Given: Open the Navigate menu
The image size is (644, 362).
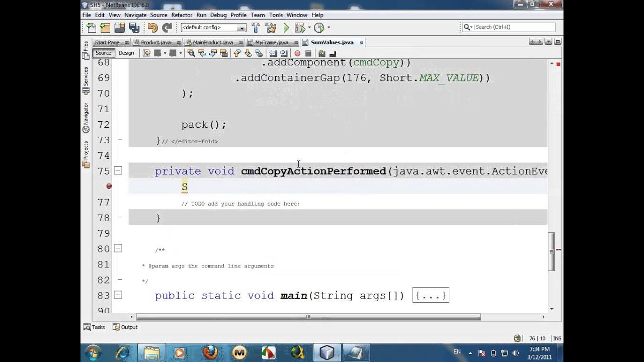Looking at the screenshot, I should tap(135, 15).
